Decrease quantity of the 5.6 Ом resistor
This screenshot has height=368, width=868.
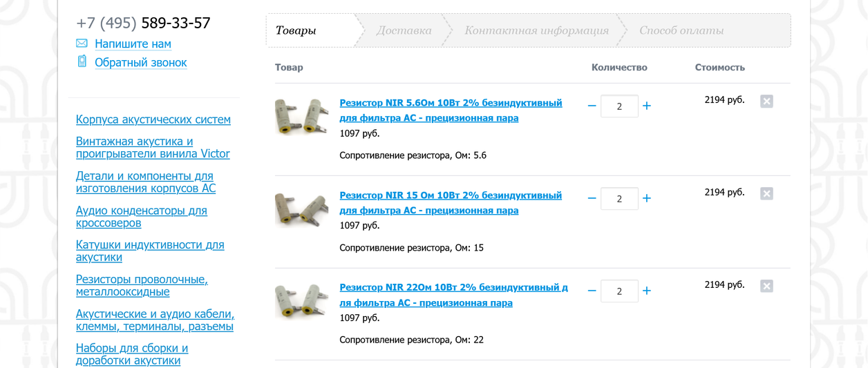(x=592, y=106)
